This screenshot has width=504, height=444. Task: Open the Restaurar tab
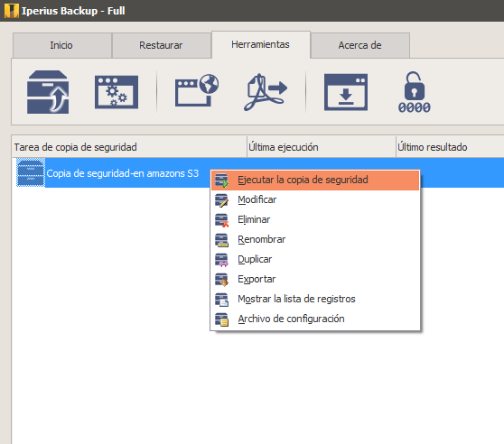[x=161, y=45]
